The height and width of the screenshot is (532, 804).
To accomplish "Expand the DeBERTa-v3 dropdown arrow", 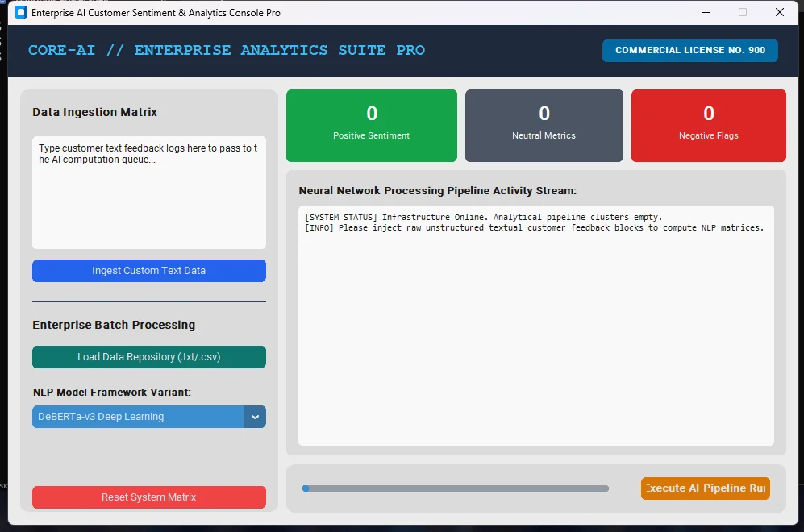I will (x=255, y=417).
